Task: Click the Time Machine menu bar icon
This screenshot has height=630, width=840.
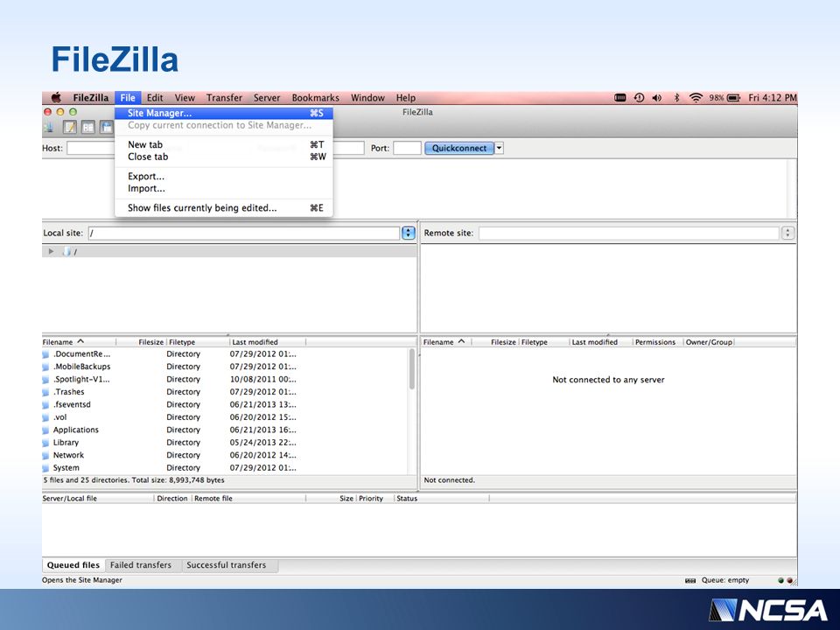Action: pyautogui.click(x=639, y=97)
